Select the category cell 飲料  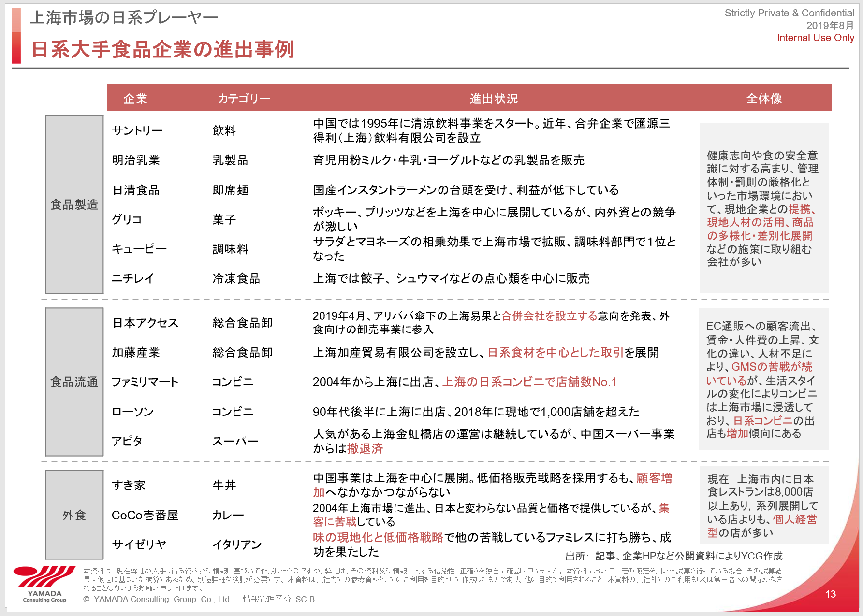coord(224,130)
